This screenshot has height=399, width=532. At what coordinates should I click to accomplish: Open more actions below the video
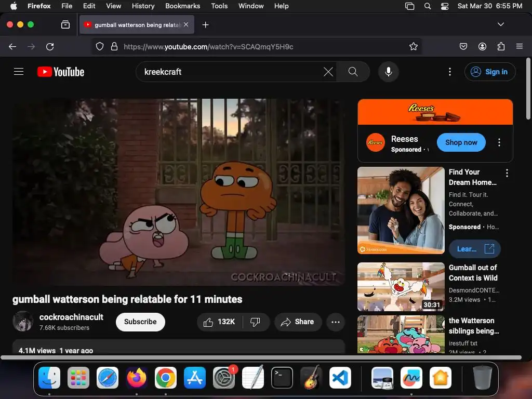coord(335,322)
